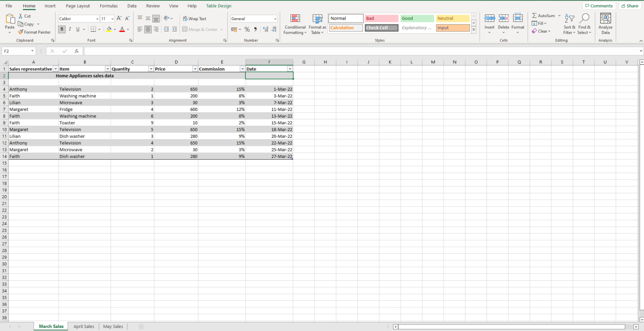Open Find & Select tool
This screenshot has width=644, height=331.
pos(584,24)
